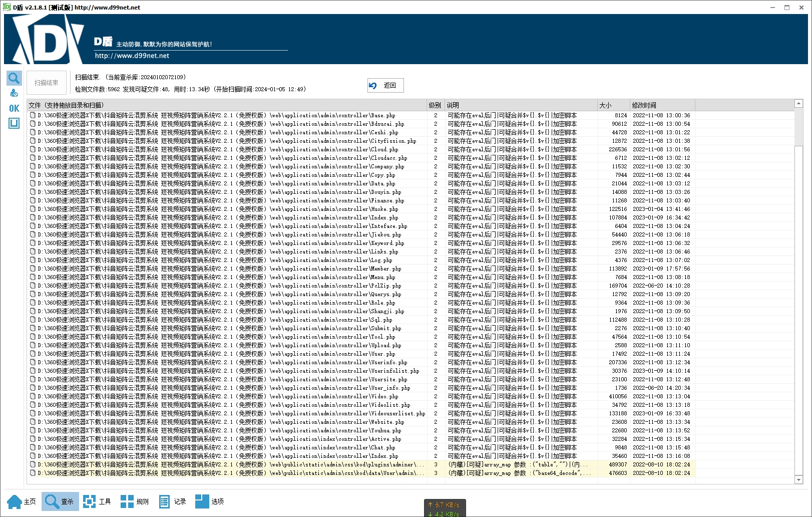This screenshot has height=517, width=812.
Task: Click the file icon of the Links.php row
Action: [33, 251]
